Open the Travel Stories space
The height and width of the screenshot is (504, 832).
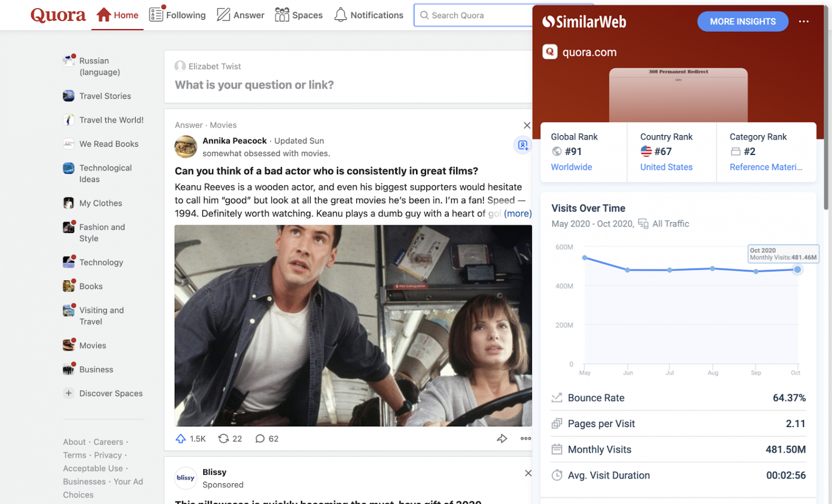97,96
